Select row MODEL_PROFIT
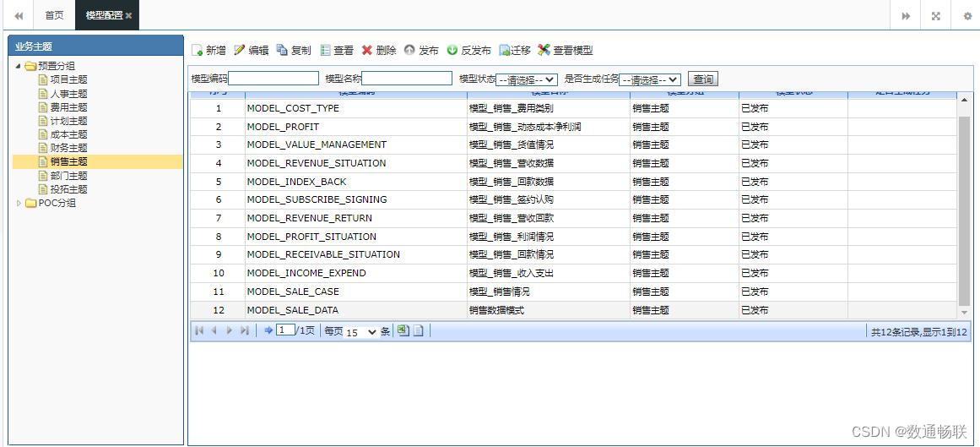The width and height of the screenshot is (980, 447). (x=573, y=127)
